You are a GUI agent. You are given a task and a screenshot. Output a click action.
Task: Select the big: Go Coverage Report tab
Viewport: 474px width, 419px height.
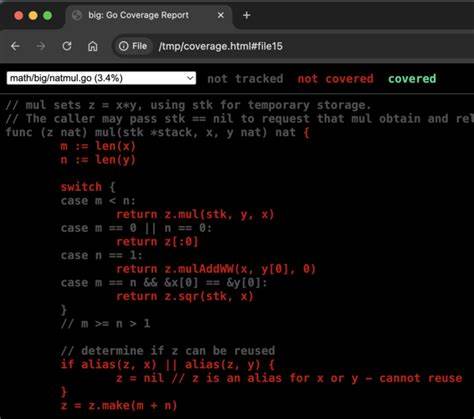pyautogui.click(x=149, y=15)
